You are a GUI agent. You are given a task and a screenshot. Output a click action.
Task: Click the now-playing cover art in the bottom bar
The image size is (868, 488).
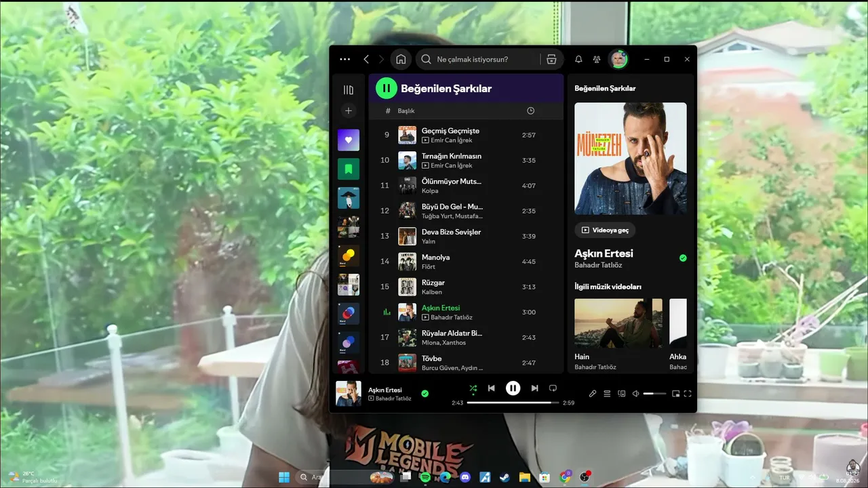(x=349, y=393)
